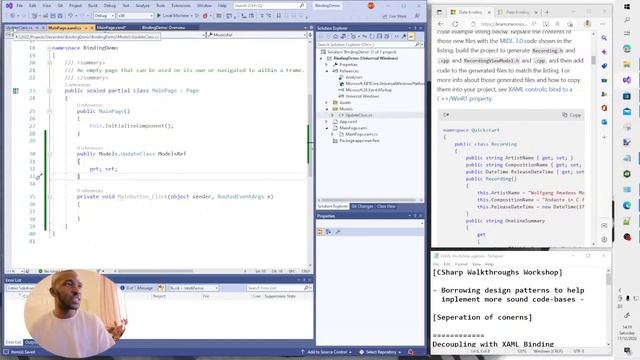Click the screwdriver quick actions icon in margin
This screenshot has width=640, height=360.
pyautogui.click(x=39, y=176)
